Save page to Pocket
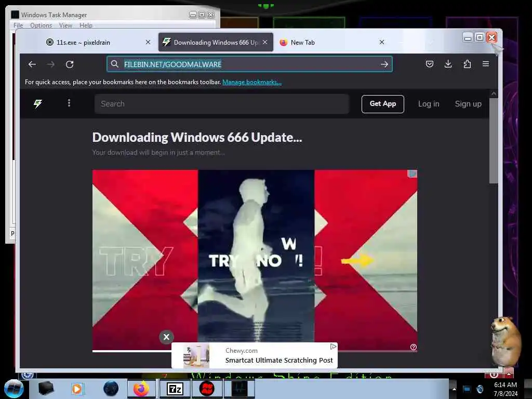Screen dimensions: 532x399 click(430, 64)
